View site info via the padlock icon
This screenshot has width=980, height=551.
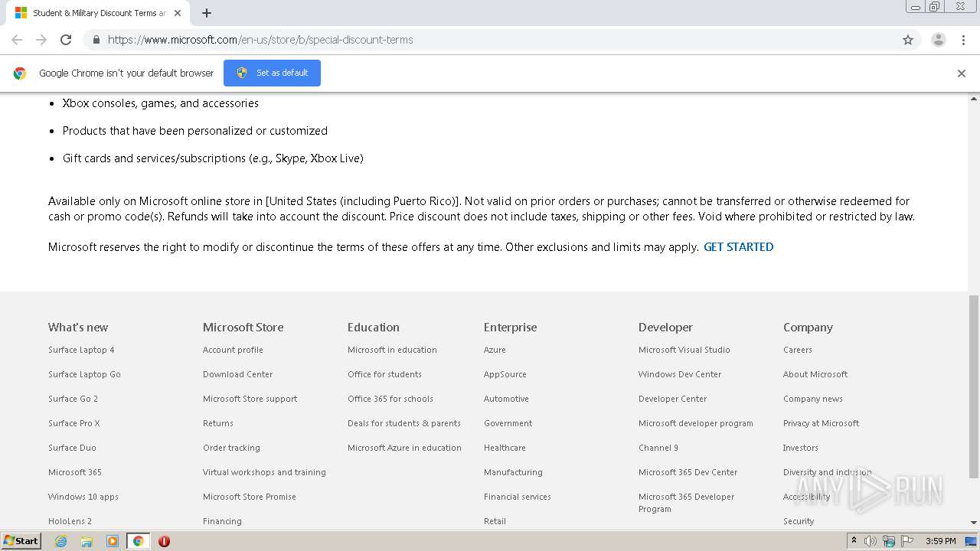(x=96, y=40)
